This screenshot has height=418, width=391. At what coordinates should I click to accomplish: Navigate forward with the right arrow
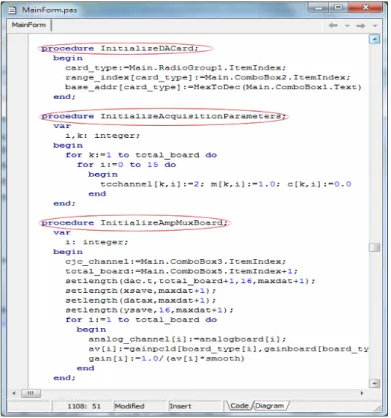[361, 25]
